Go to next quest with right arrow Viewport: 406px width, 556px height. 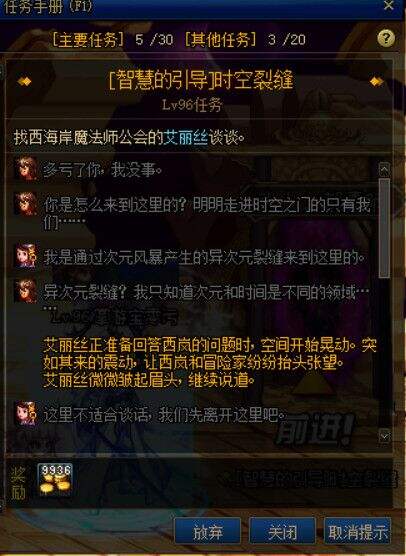click(377, 82)
